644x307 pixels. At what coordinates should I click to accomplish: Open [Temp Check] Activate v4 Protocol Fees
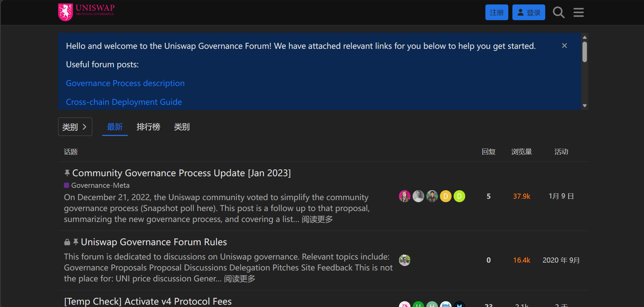pyautogui.click(x=148, y=302)
